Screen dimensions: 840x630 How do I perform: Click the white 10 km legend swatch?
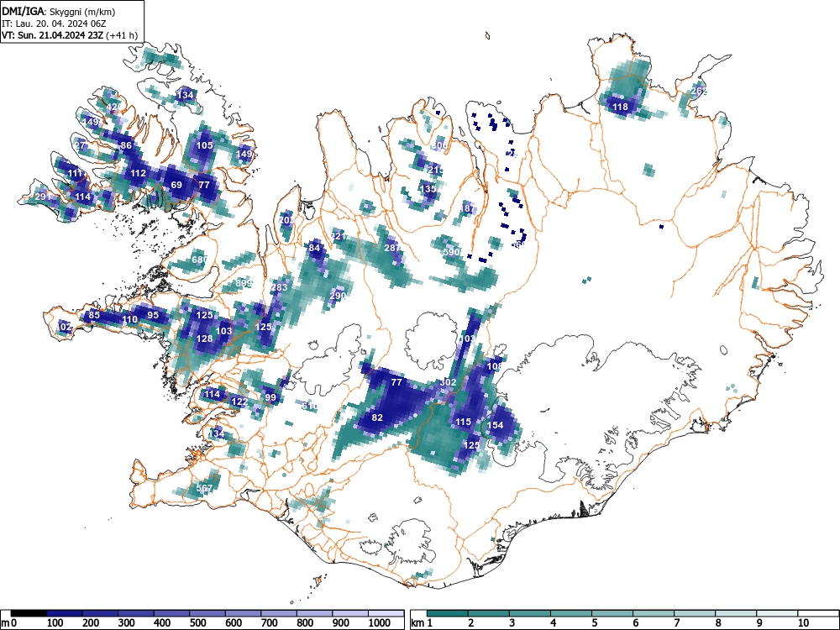click(x=818, y=613)
